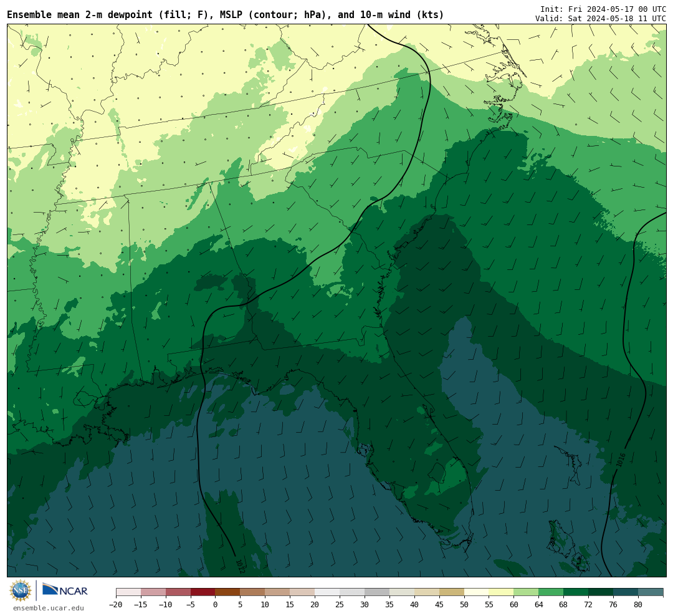Image resolution: width=673 pixels, height=616 pixels.
Task: Click the 'Valid: Sat 2024-05-18 11 UTC' line
Action: pos(601,19)
